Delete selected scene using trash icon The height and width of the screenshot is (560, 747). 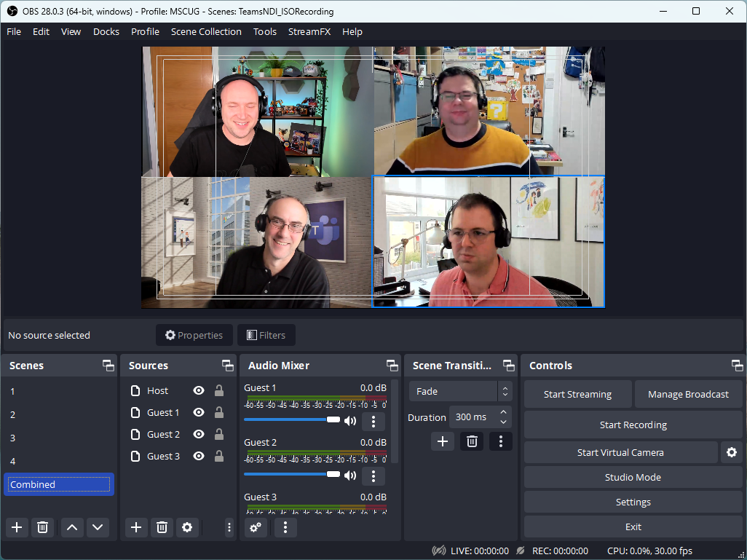coord(42,527)
